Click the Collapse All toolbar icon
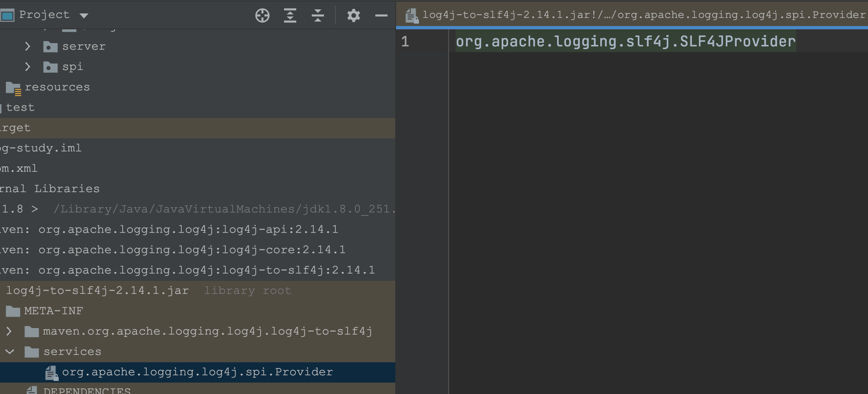 (317, 15)
